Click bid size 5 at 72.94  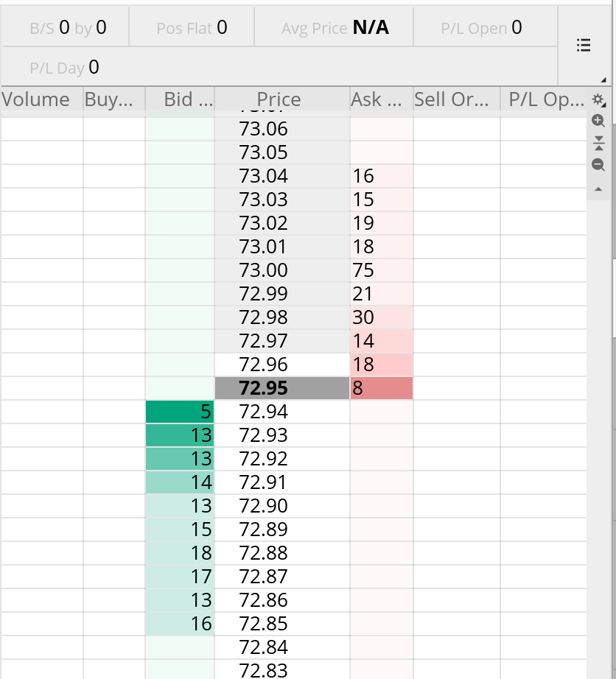pos(180,412)
